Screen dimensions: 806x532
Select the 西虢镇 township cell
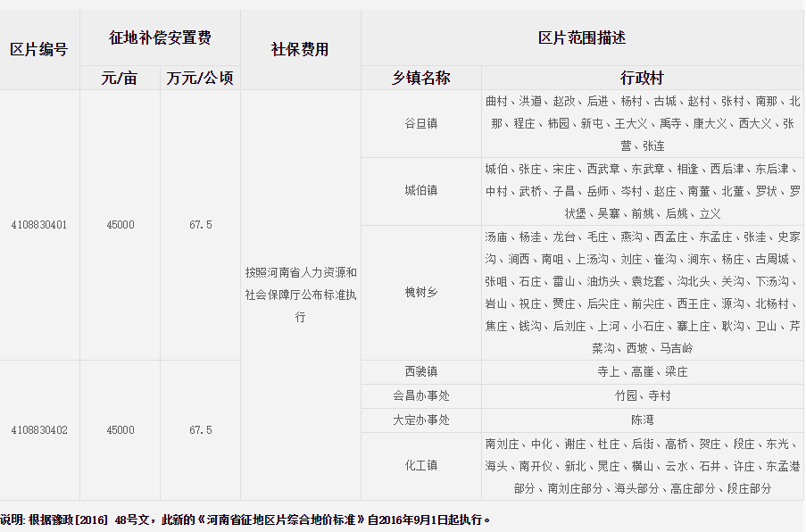click(421, 371)
